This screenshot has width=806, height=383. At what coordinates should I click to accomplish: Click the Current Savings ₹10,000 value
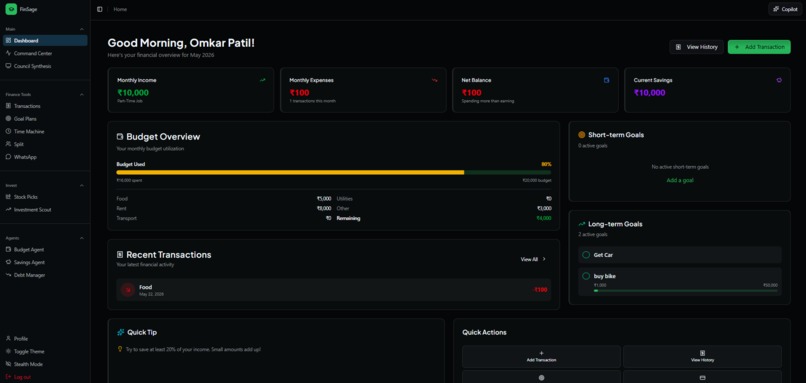650,93
